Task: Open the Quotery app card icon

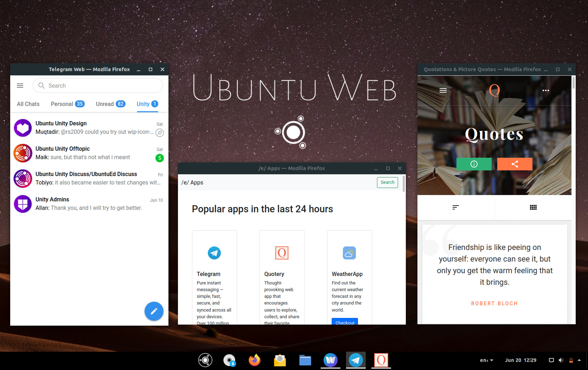Action: point(282,253)
